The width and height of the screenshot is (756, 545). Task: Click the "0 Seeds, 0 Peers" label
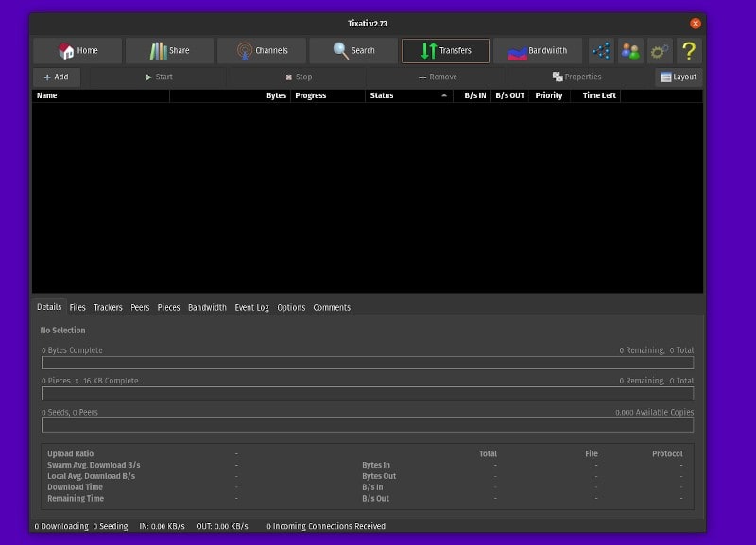(69, 413)
